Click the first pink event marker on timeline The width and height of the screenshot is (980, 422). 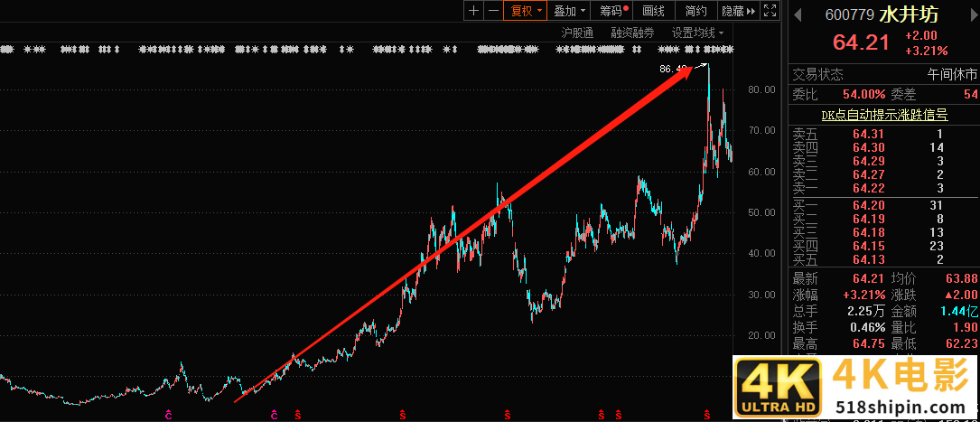168,415
